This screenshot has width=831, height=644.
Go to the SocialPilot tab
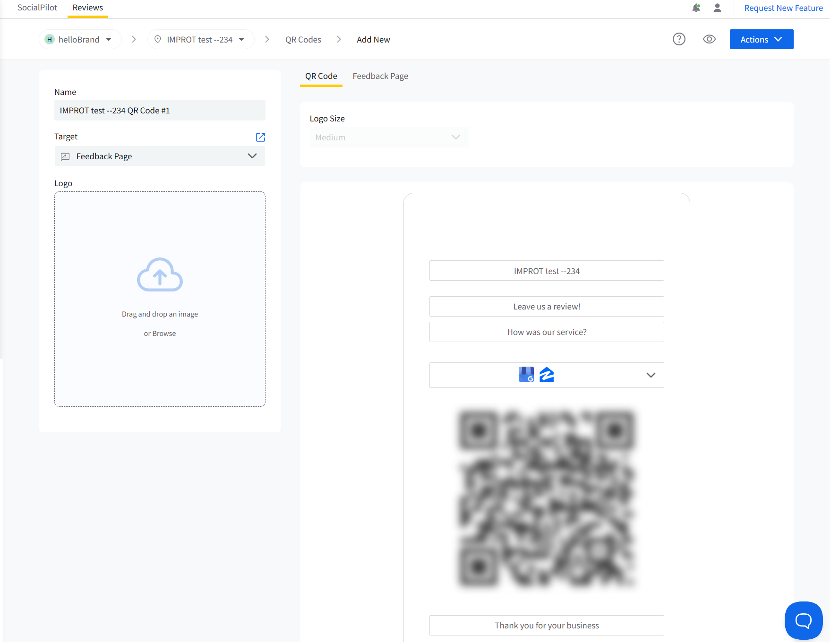click(x=37, y=8)
